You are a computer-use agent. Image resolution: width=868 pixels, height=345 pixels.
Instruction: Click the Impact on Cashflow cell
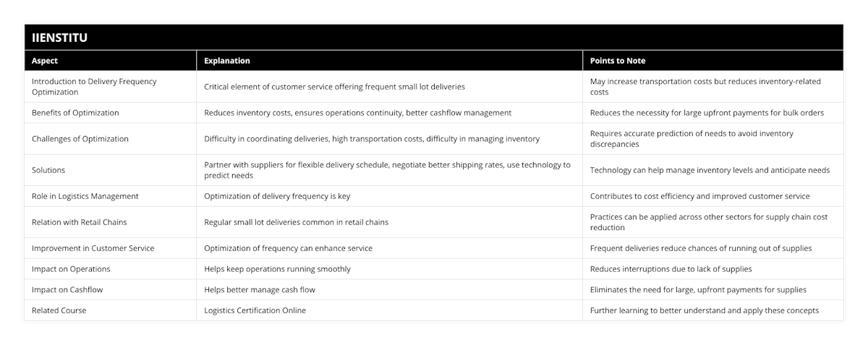[67, 290]
